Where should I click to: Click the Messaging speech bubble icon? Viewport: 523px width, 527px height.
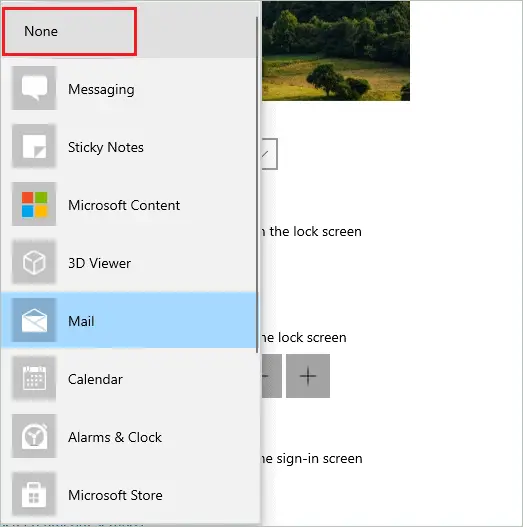(x=34, y=88)
